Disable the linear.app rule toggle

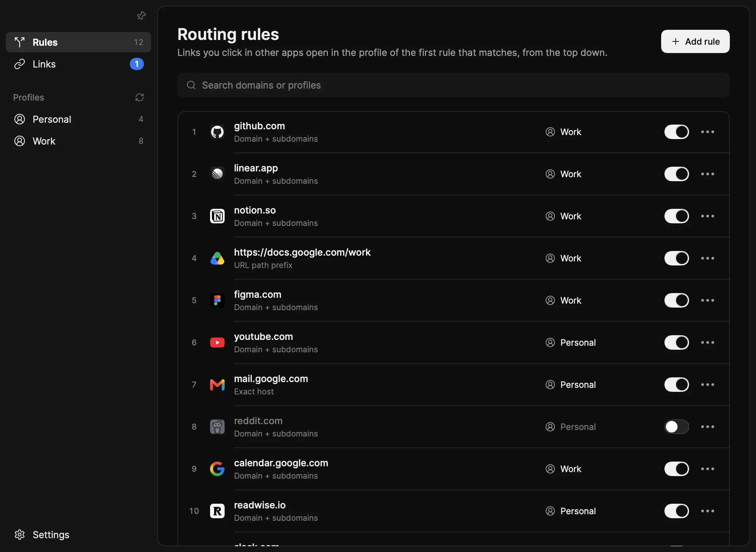coord(677,174)
